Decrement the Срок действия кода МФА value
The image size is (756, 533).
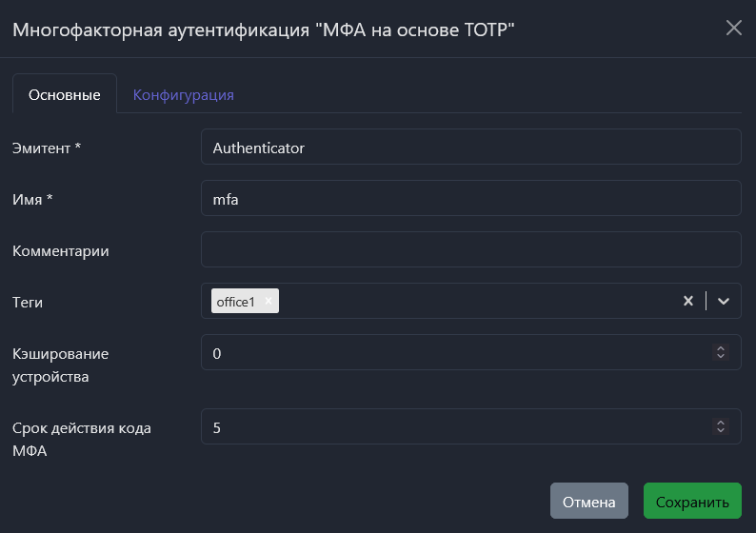(x=721, y=431)
